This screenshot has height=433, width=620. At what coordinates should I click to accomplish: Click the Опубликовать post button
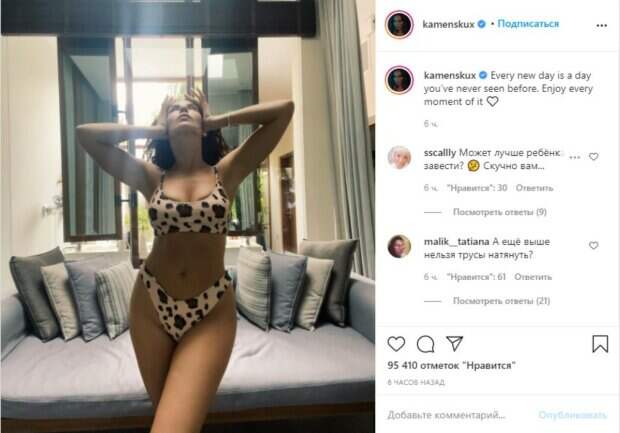pos(572,415)
